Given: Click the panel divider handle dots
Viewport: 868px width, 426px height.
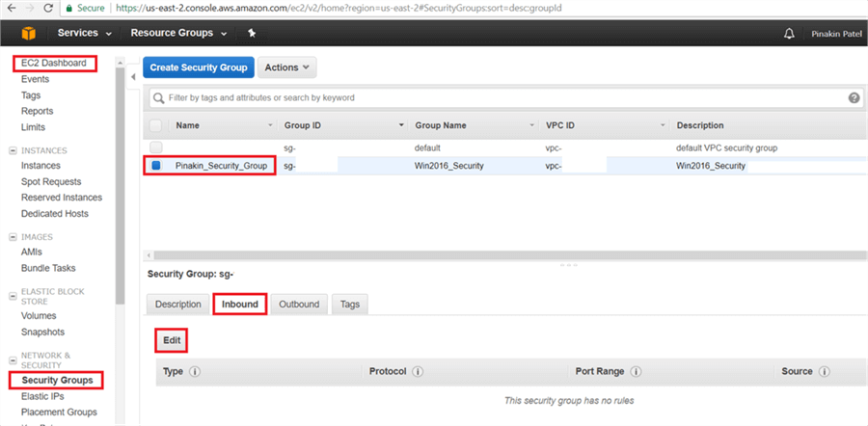Looking at the screenshot, I should [x=568, y=265].
